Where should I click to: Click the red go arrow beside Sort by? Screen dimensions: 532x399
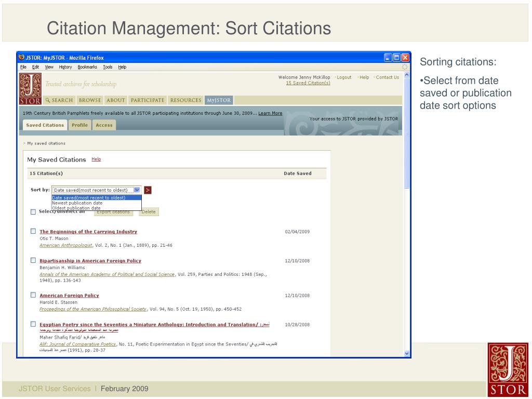(x=148, y=190)
